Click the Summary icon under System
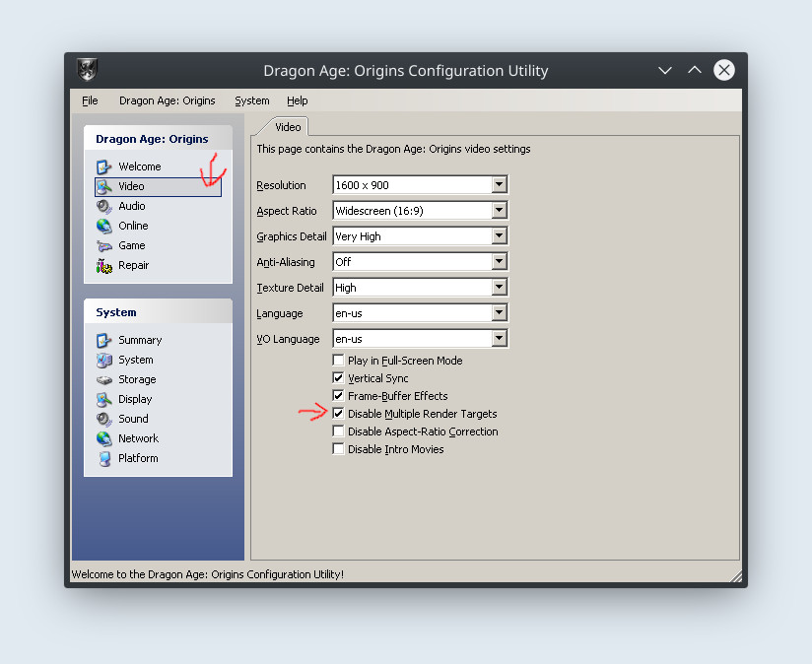Image resolution: width=812 pixels, height=664 pixels. (104, 340)
